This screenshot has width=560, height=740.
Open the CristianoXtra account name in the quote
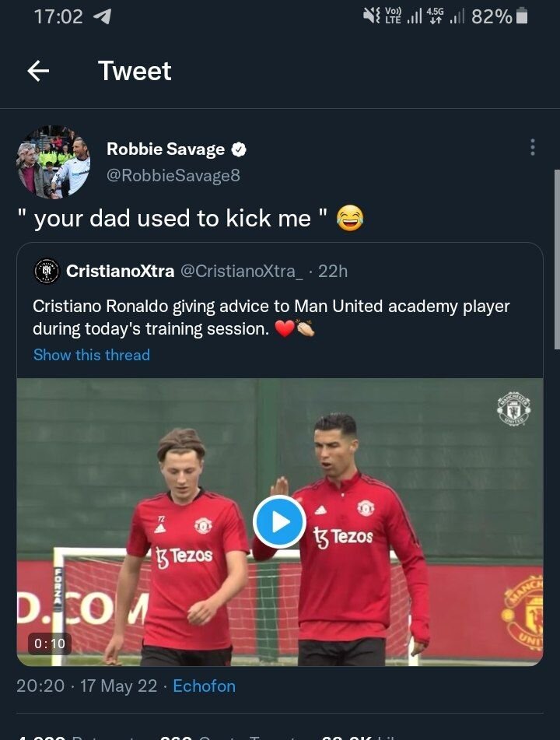click(120, 271)
